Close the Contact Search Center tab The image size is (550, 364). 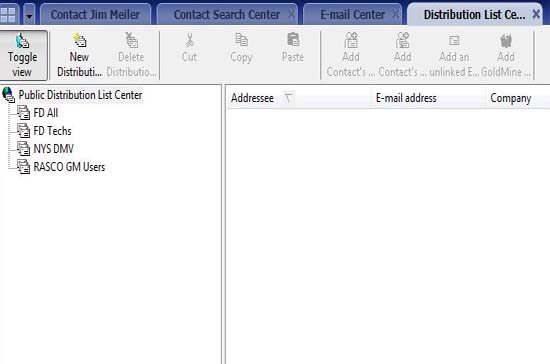coord(291,14)
